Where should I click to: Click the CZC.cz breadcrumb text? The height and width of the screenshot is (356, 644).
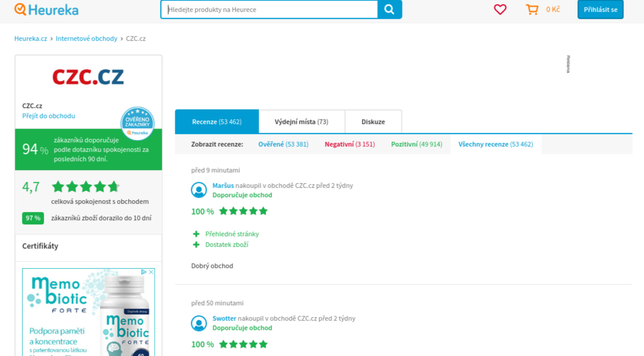(x=136, y=38)
